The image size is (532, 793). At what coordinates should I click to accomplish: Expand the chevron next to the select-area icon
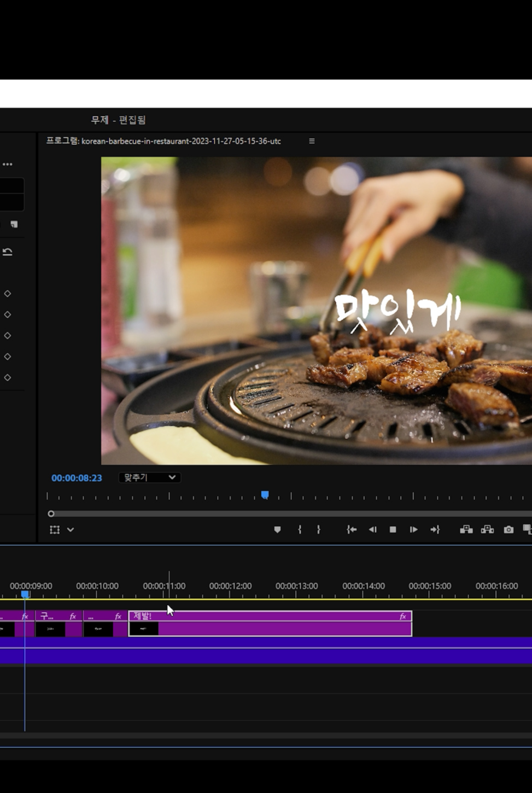point(71,529)
